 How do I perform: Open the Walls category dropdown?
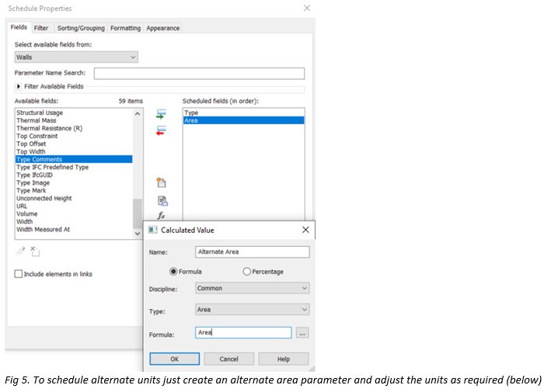[76, 57]
